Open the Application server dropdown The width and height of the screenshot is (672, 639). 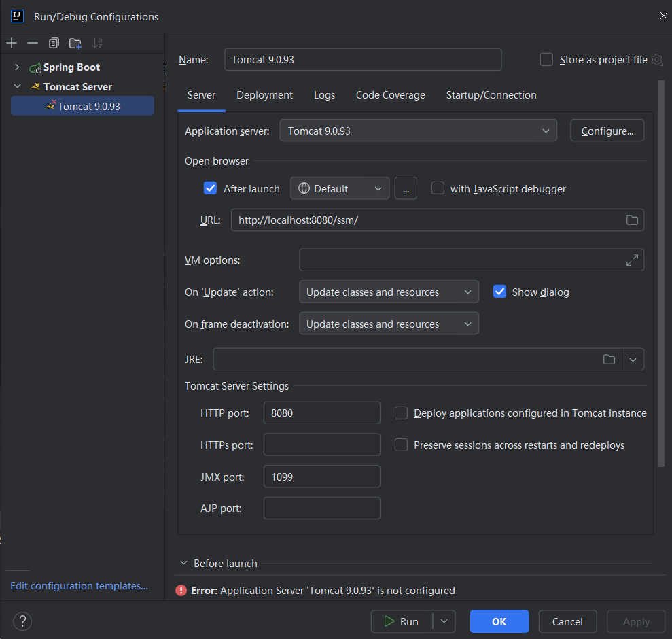418,131
